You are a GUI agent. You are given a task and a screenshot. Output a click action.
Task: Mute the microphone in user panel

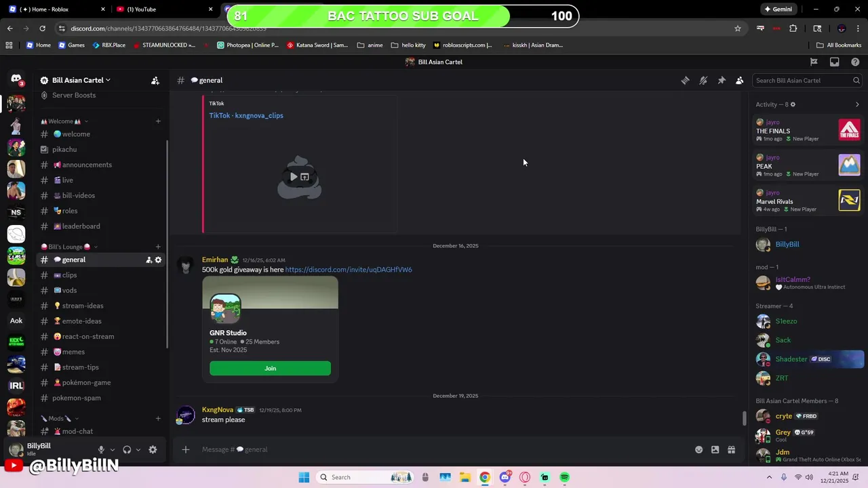point(101,449)
